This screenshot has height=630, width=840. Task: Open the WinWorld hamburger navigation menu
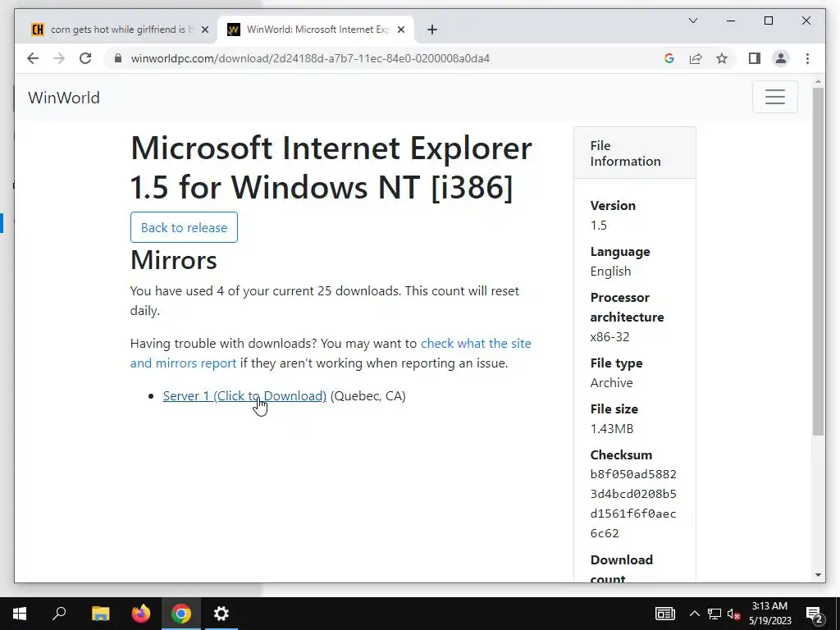(774, 97)
